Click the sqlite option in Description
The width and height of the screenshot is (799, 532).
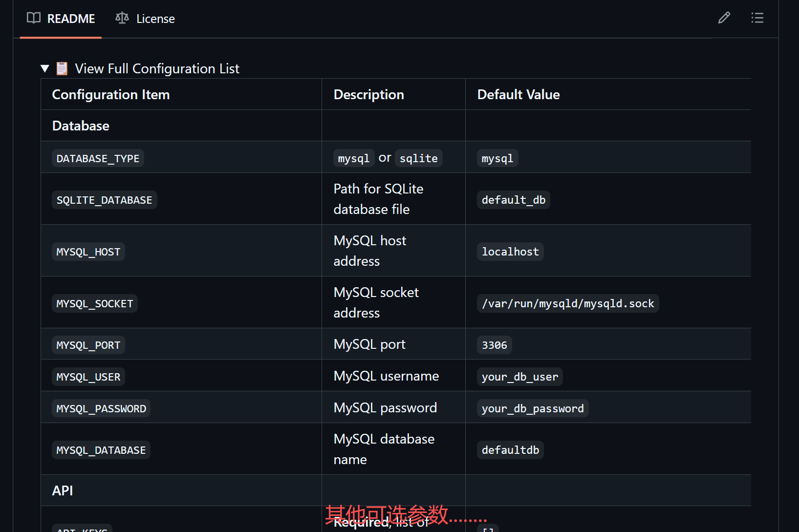pyautogui.click(x=418, y=158)
